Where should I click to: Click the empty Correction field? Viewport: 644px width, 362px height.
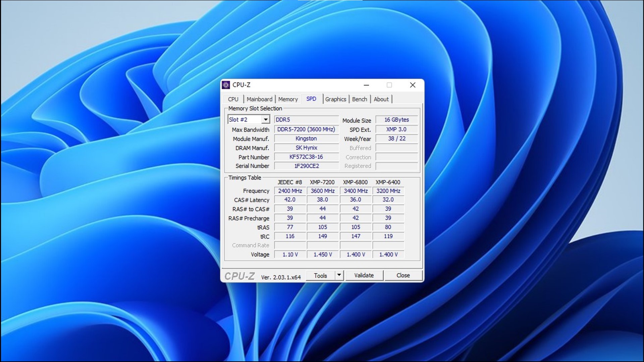tap(397, 157)
